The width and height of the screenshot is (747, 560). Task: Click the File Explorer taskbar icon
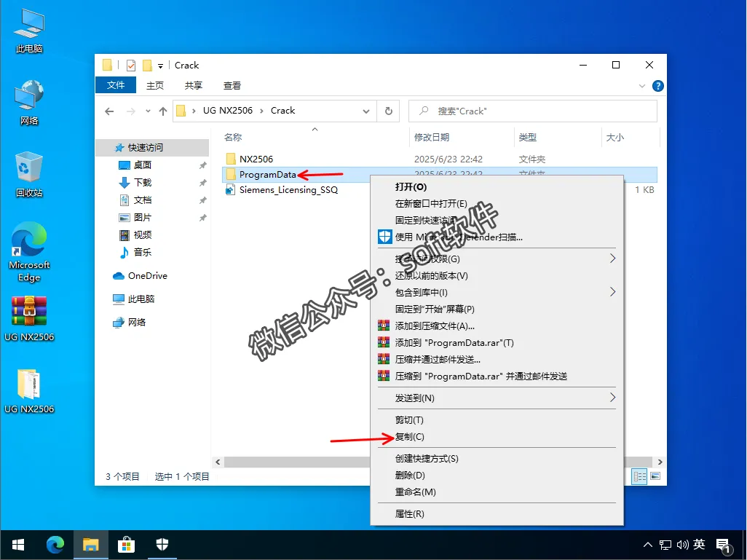[x=90, y=545]
